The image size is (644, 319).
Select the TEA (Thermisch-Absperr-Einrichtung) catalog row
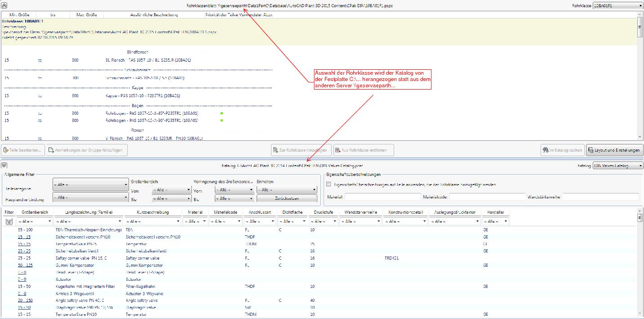(319, 229)
